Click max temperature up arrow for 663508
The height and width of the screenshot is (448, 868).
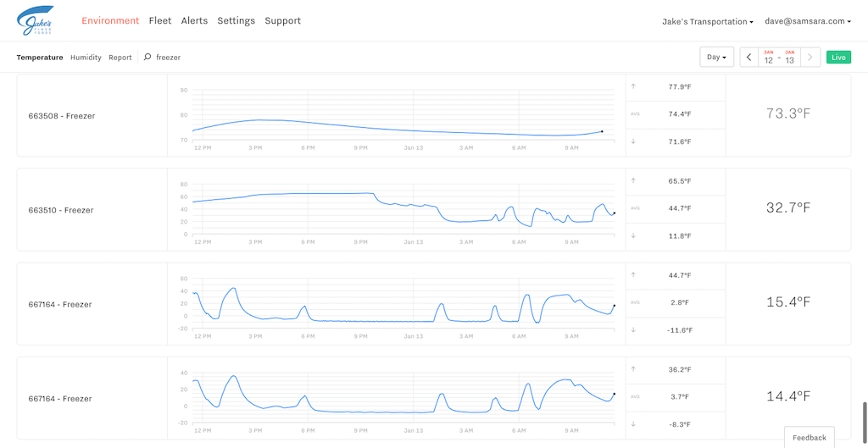coord(633,86)
